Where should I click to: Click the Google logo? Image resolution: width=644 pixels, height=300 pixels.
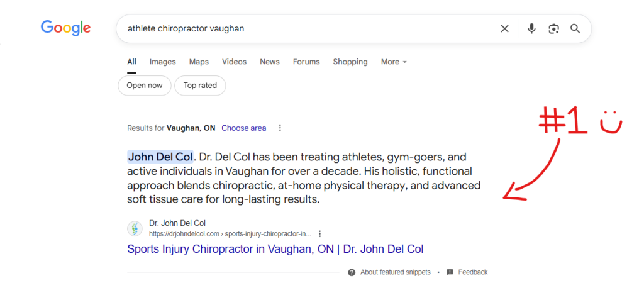coord(65,28)
